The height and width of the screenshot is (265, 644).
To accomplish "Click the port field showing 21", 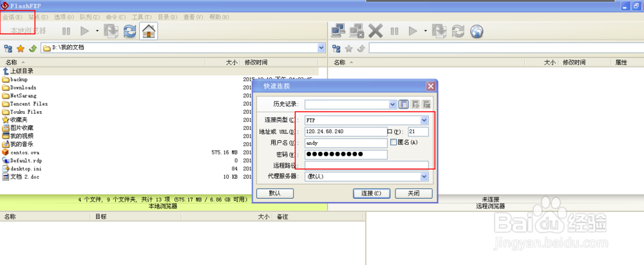I will click(418, 132).
